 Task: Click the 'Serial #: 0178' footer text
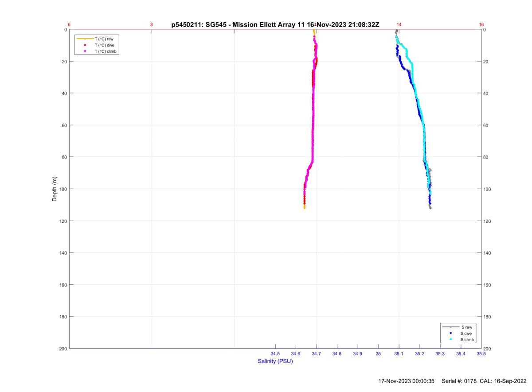(x=459, y=381)
